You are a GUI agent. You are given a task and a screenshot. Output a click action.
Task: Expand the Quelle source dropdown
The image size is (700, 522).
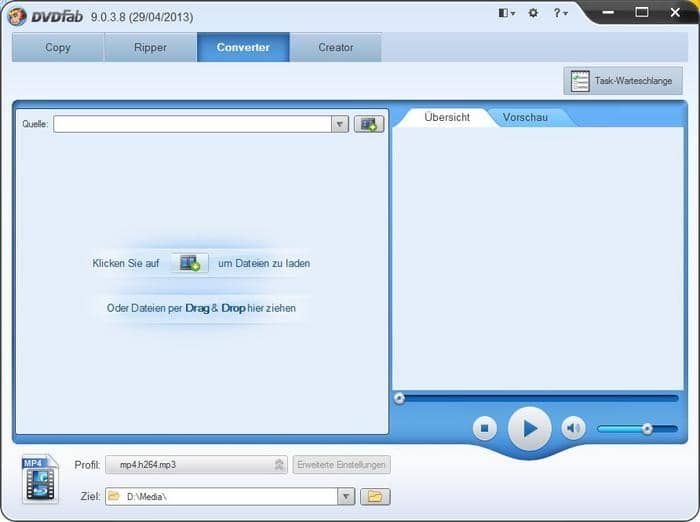click(340, 124)
